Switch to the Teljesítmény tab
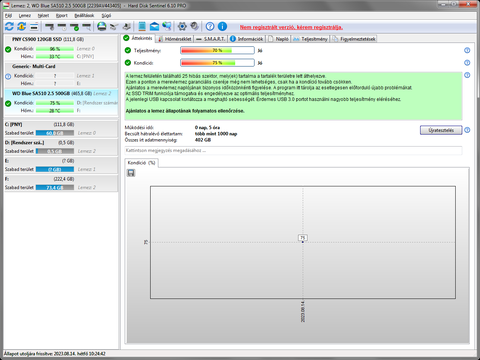 (311, 39)
